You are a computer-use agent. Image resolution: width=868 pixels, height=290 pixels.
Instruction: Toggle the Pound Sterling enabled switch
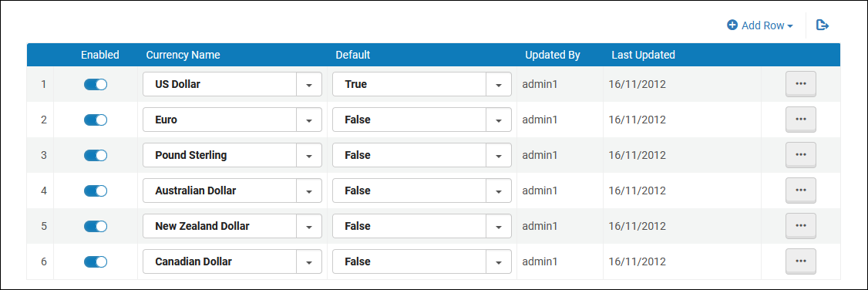click(96, 155)
